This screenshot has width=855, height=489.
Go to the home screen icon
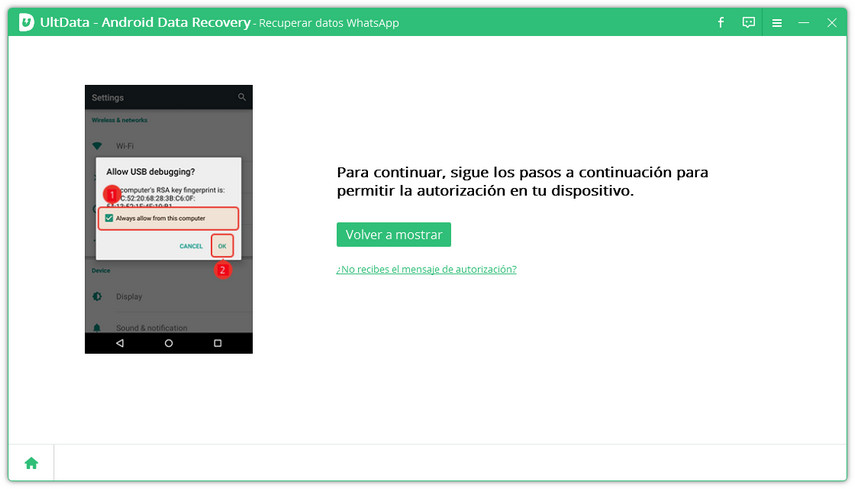click(32, 463)
